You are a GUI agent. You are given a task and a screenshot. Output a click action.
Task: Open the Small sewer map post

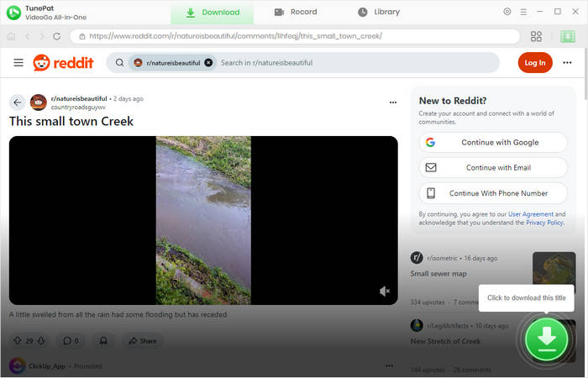(x=438, y=274)
